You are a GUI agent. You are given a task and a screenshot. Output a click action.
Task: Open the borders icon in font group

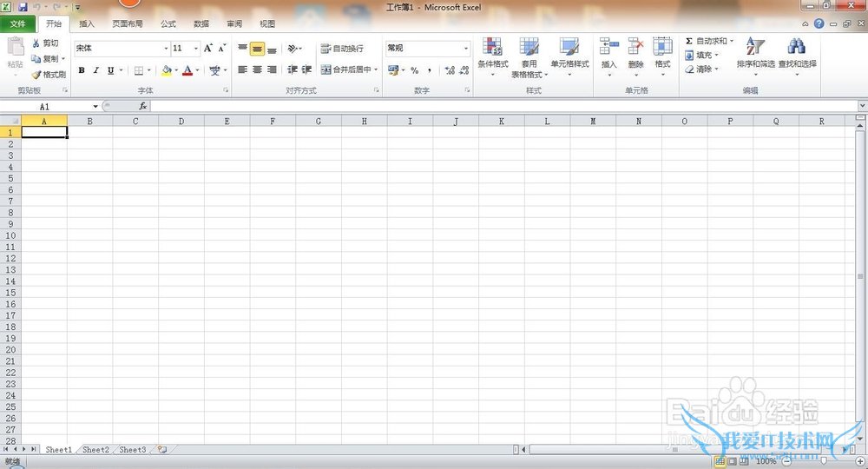[139, 70]
